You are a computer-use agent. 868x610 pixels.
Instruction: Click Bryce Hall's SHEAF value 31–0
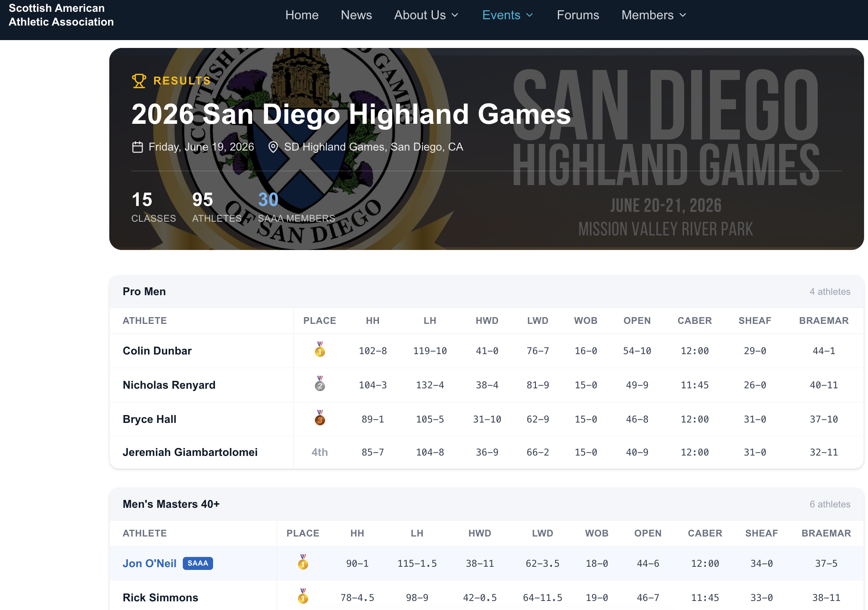click(755, 419)
